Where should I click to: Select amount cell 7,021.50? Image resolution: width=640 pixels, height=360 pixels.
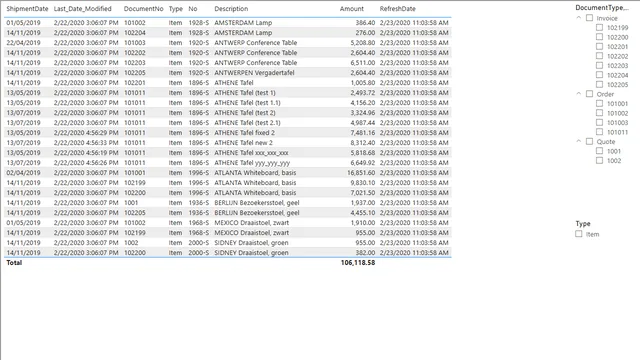click(x=362, y=193)
